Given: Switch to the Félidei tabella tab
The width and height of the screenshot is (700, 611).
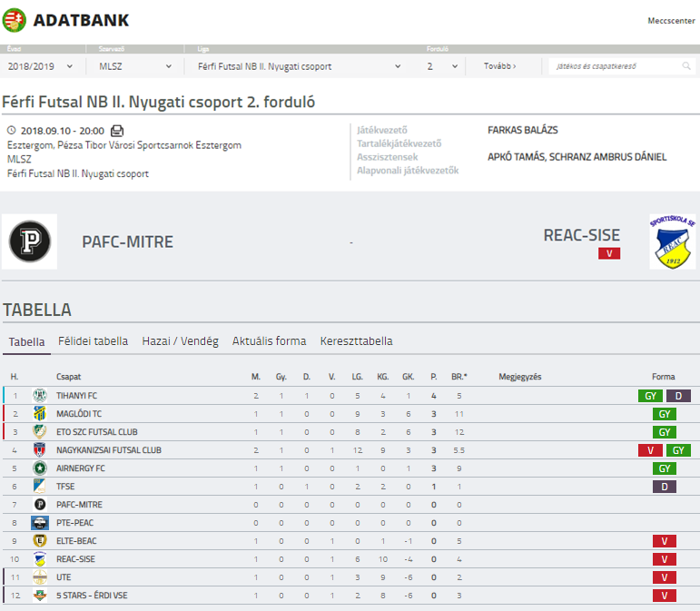Looking at the screenshot, I should click(93, 341).
